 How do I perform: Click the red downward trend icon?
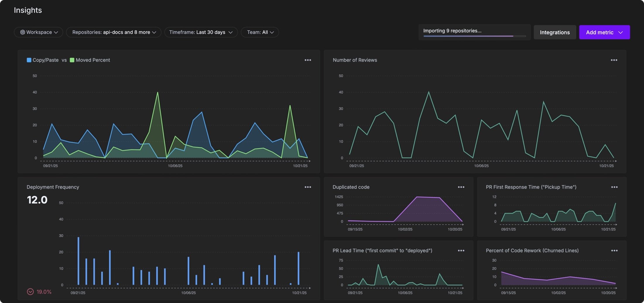coord(30,292)
